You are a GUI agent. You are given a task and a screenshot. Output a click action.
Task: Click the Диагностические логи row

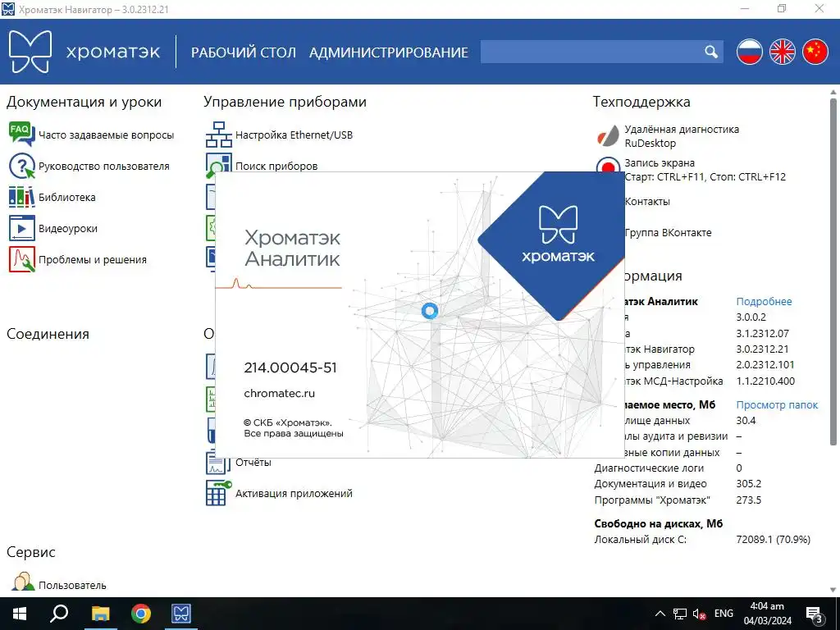pyautogui.click(x=669, y=468)
